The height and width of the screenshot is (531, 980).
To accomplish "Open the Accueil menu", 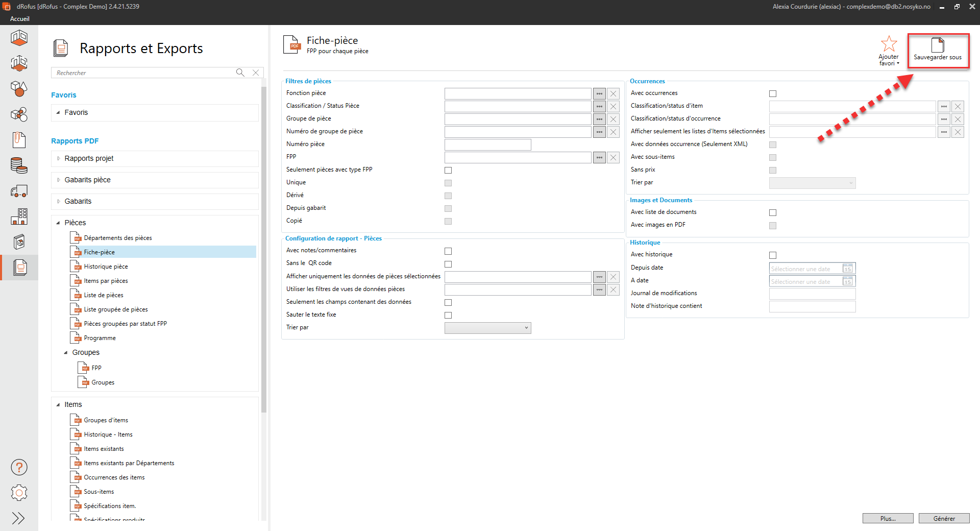I will tap(20, 19).
